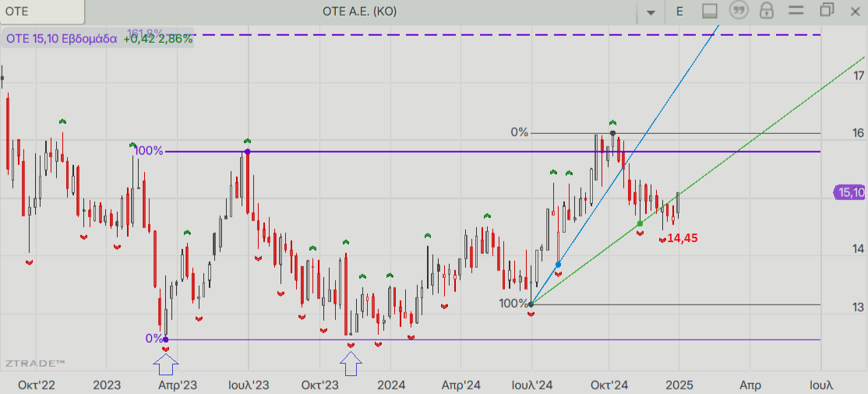Image resolution: width=868 pixels, height=394 pixels.
Task: Click red fractal marker below July 2024 low
Action: coord(531,315)
